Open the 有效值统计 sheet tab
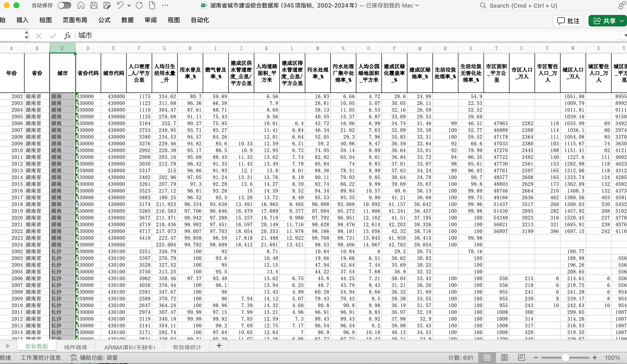 tap(187, 347)
